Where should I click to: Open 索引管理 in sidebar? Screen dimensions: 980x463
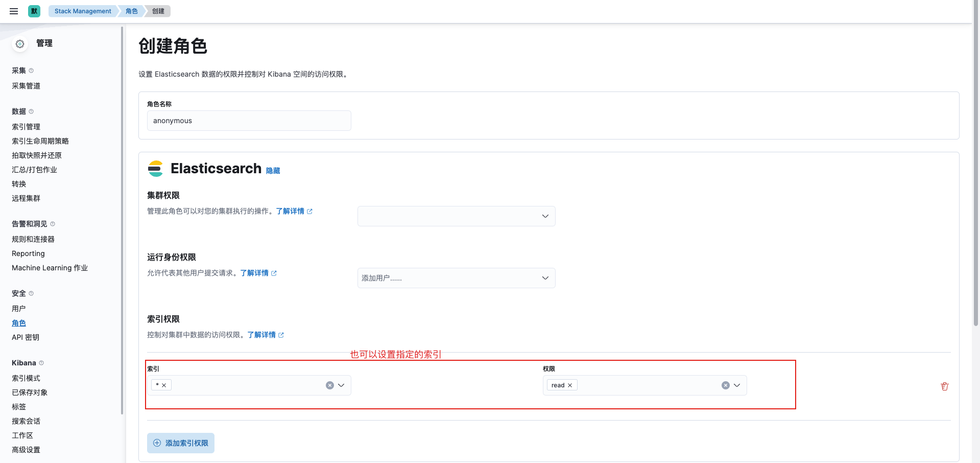(26, 127)
